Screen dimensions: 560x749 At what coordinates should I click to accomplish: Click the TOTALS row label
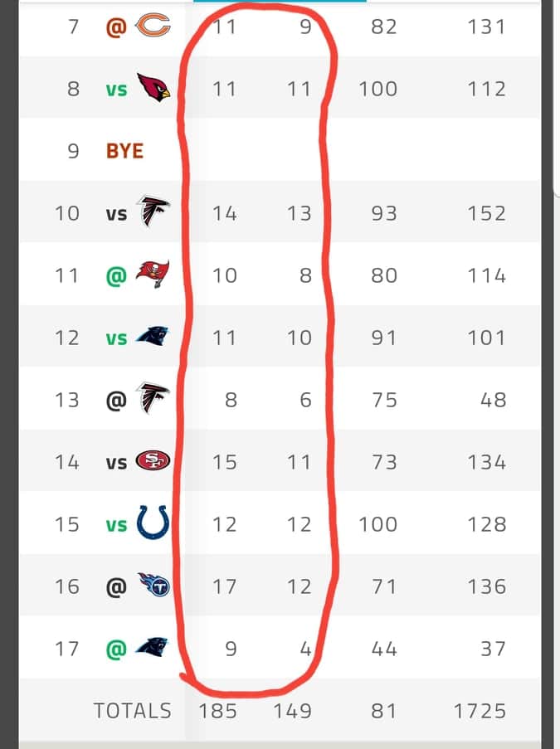point(133,710)
